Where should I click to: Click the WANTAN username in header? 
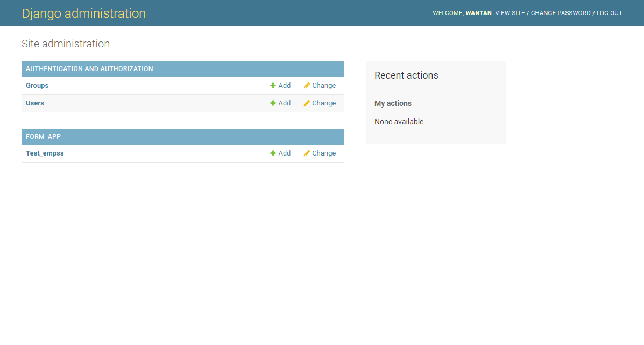pyautogui.click(x=478, y=13)
